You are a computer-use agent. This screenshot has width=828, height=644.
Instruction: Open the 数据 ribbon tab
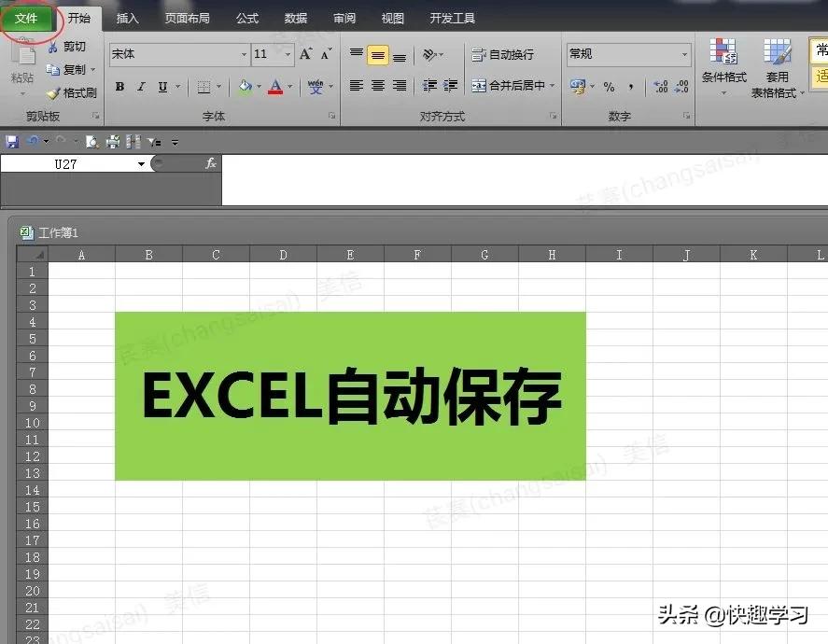[x=296, y=19]
